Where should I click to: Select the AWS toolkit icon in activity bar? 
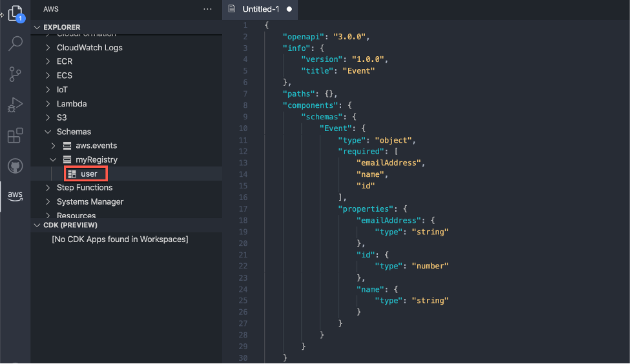(15, 196)
